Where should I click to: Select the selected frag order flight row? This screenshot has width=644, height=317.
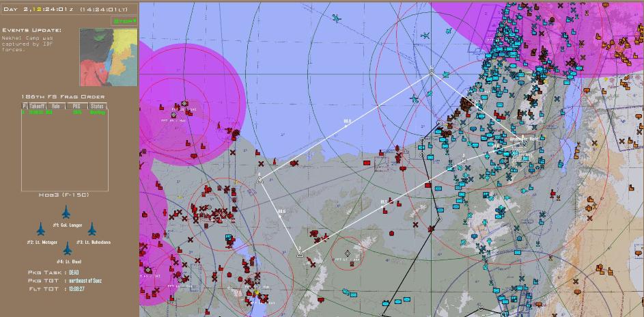[65, 113]
